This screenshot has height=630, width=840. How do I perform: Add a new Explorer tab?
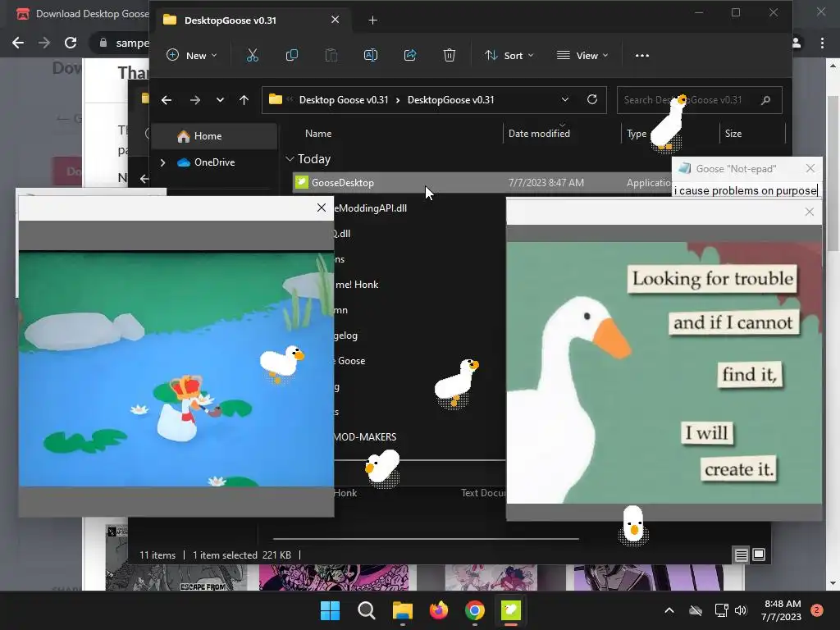point(373,21)
